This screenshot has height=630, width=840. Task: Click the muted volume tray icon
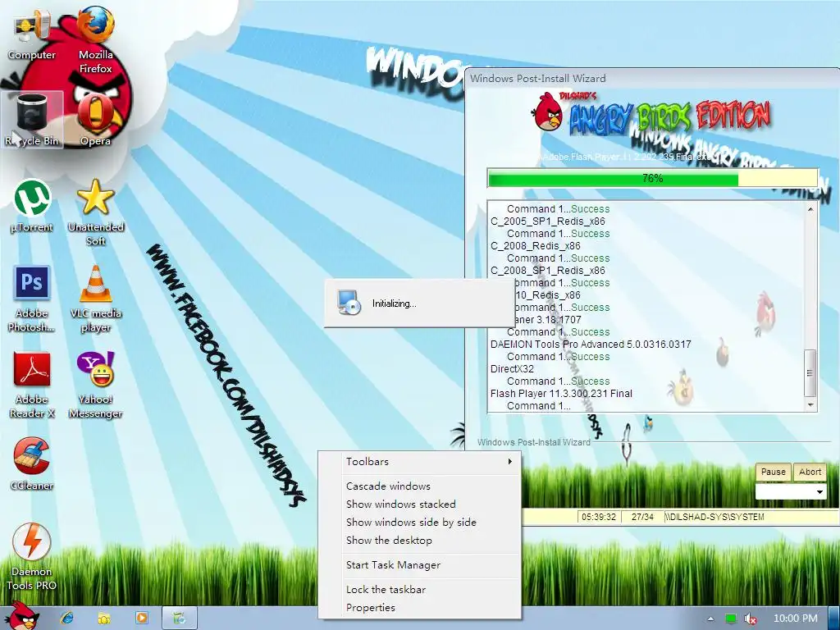(x=751, y=619)
